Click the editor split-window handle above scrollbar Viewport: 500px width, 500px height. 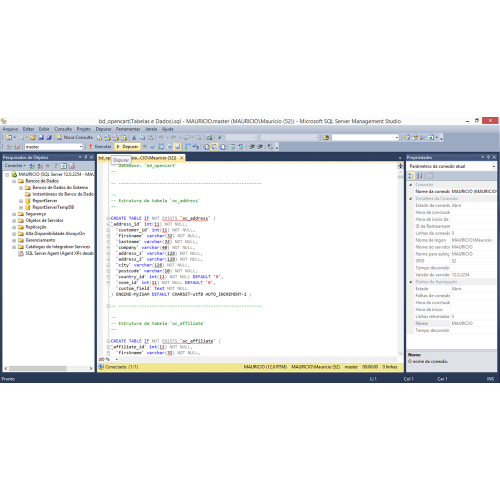400,165
